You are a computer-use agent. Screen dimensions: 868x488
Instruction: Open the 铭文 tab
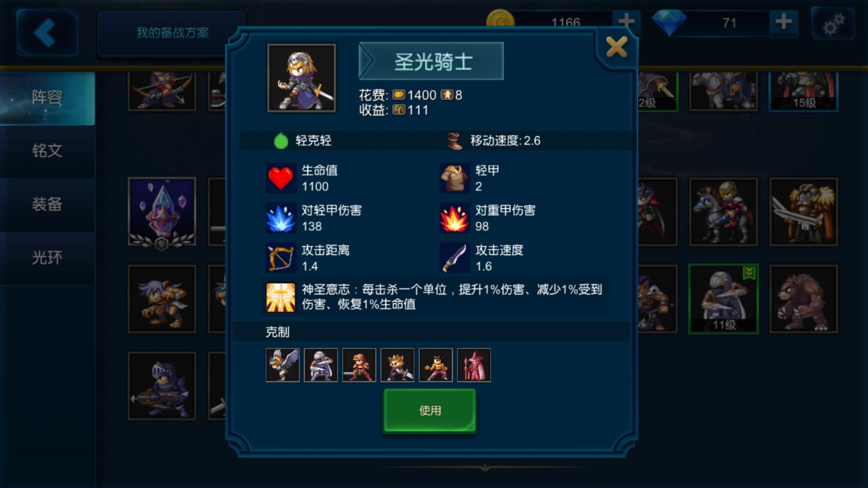tap(47, 151)
